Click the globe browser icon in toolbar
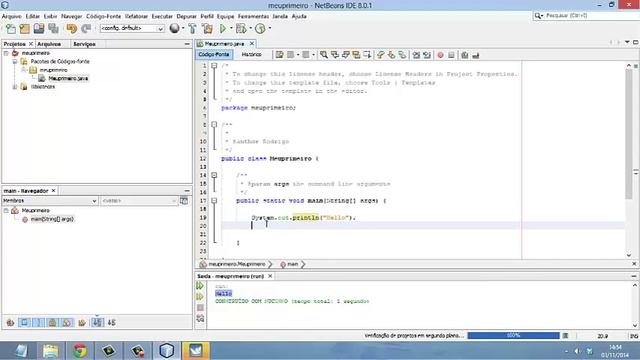640x360 pixels. pyautogui.click(x=174, y=28)
